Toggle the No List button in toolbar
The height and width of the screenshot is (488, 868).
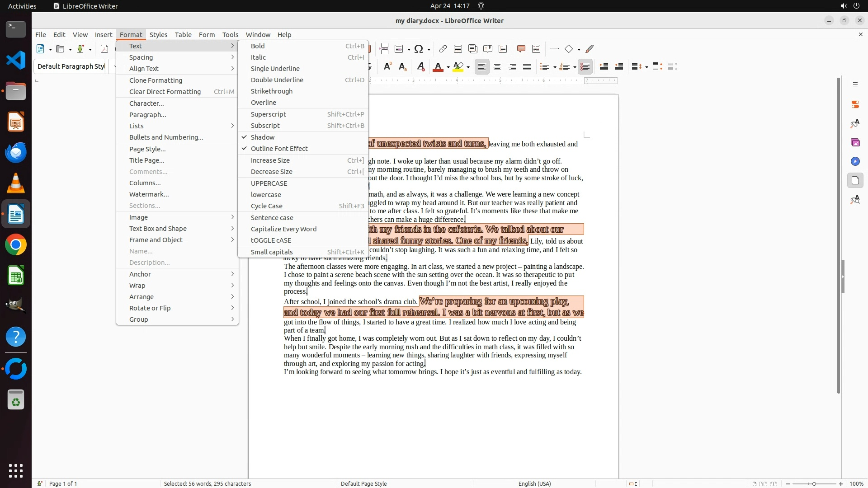coord(585,67)
